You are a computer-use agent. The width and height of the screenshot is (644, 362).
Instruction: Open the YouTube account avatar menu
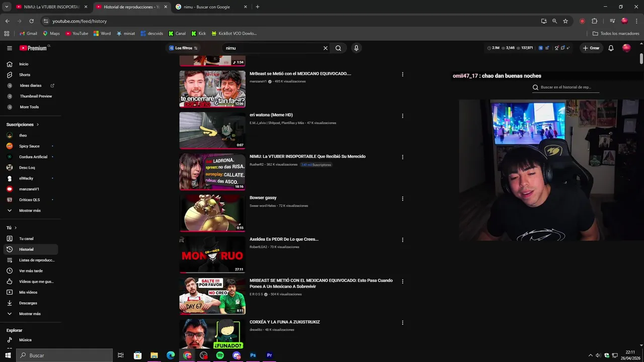pos(626,48)
